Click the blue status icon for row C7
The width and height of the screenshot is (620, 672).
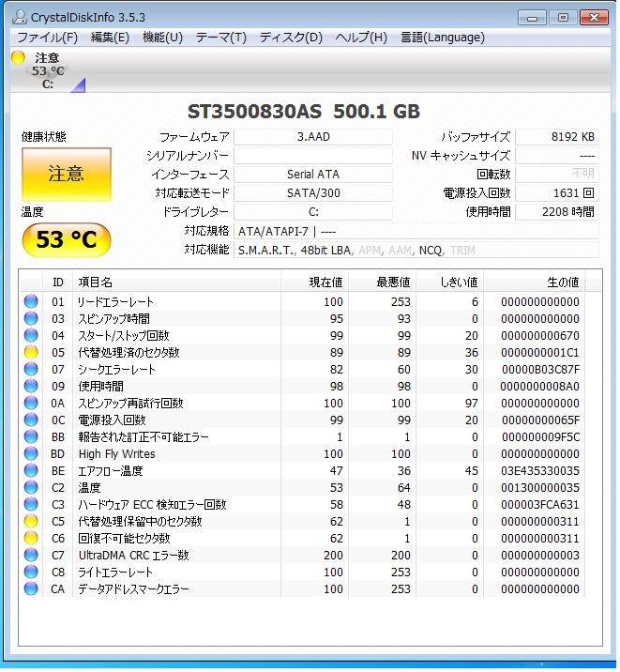[x=31, y=555]
